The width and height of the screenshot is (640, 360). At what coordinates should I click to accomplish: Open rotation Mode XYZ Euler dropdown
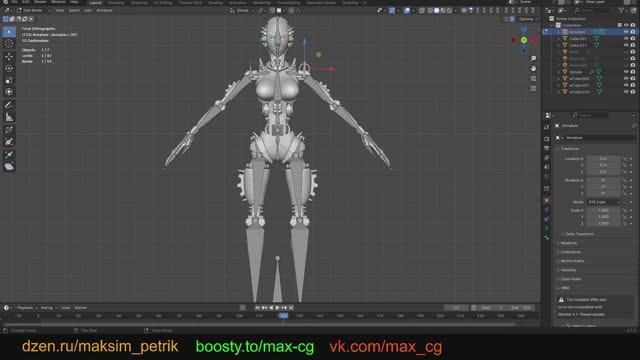point(604,202)
